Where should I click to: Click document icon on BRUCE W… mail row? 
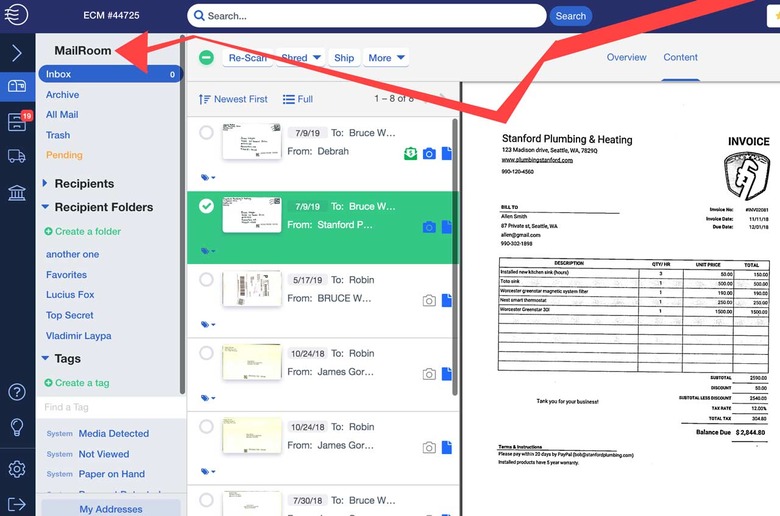(447, 300)
